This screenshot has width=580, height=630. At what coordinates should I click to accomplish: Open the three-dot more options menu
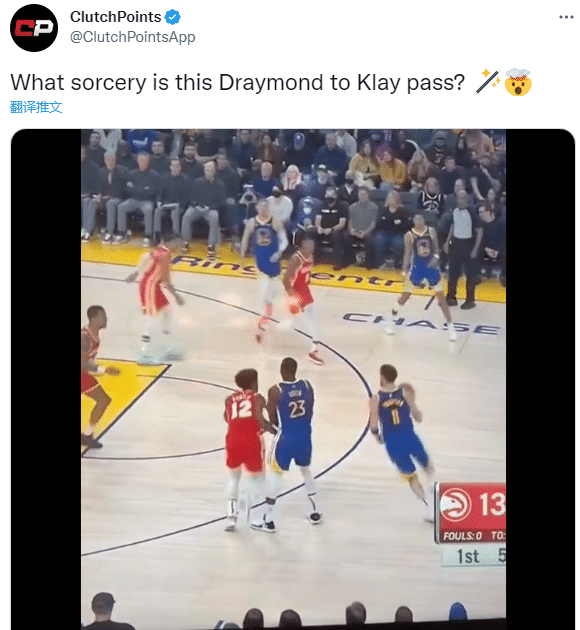click(566, 17)
